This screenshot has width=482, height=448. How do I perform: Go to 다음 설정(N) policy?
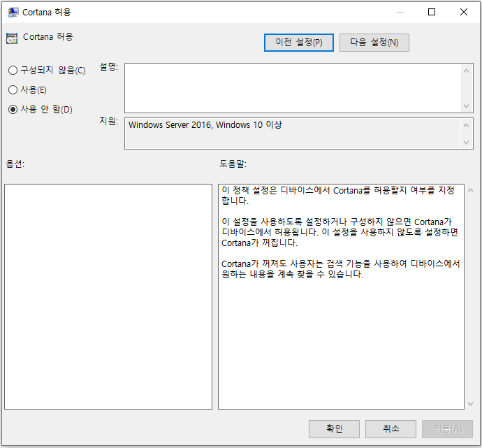tap(374, 43)
